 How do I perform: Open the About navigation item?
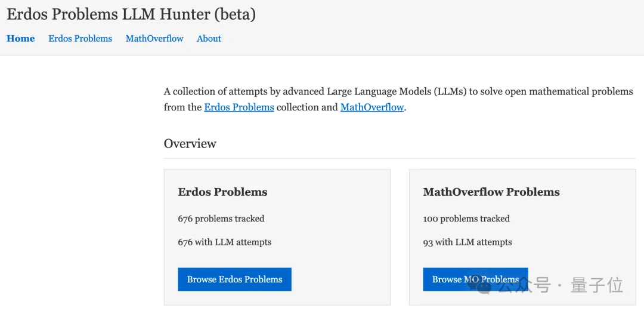(x=209, y=38)
